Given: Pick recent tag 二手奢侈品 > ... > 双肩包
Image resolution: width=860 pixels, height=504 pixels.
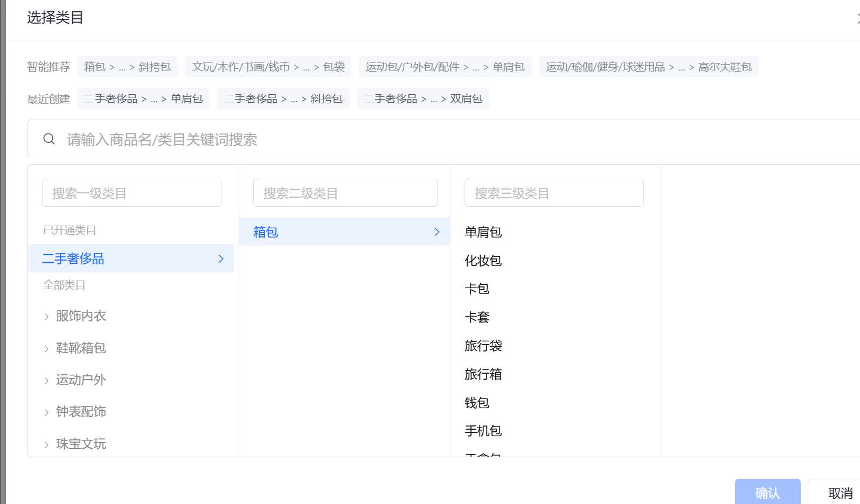Looking at the screenshot, I should (423, 99).
